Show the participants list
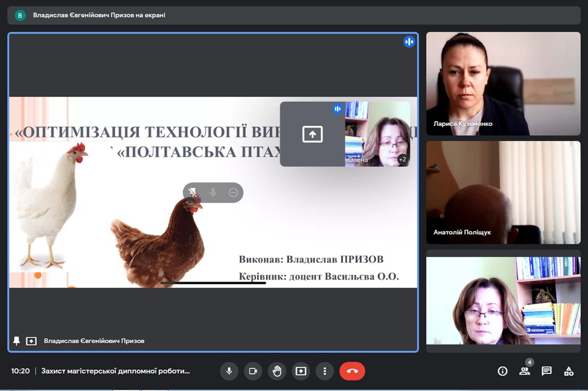This screenshot has height=391, width=588. point(524,371)
